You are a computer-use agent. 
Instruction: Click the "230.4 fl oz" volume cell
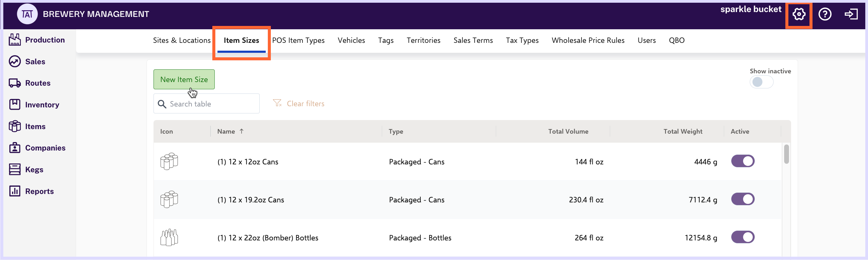[586, 200]
